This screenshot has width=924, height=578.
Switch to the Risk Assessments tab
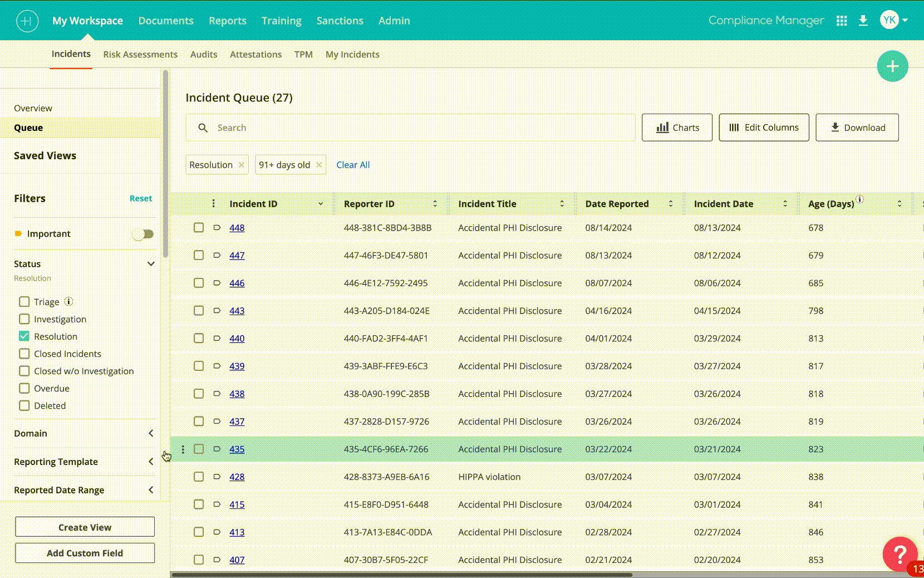tap(140, 55)
